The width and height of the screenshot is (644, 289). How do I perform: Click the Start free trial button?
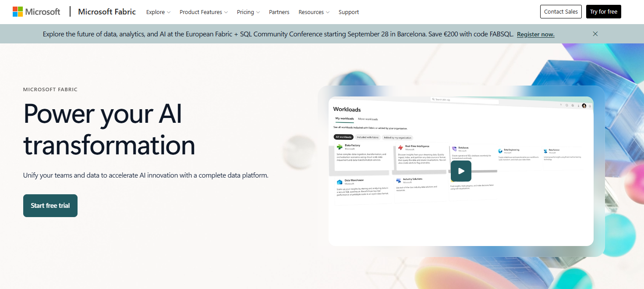coord(50,206)
